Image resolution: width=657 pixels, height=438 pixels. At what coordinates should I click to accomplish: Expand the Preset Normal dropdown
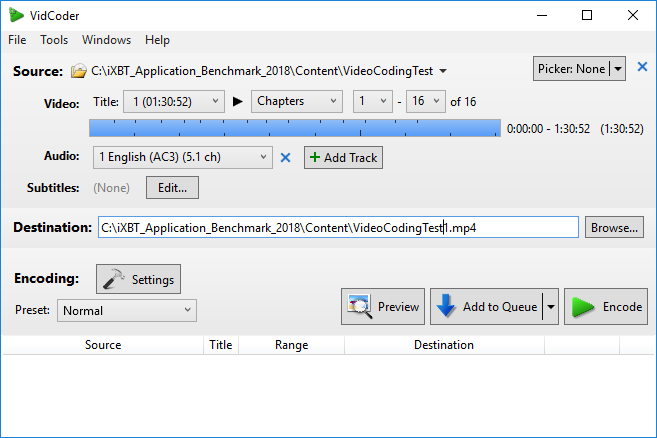(x=188, y=311)
